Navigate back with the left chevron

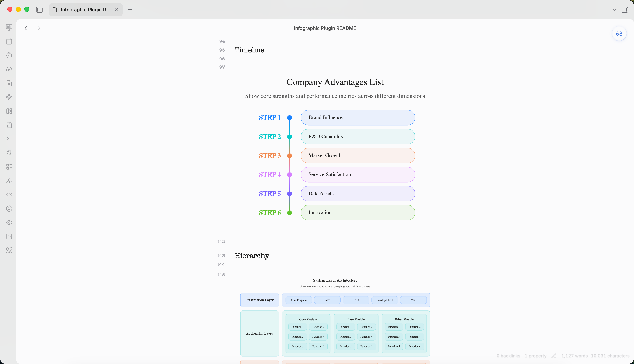(x=26, y=28)
